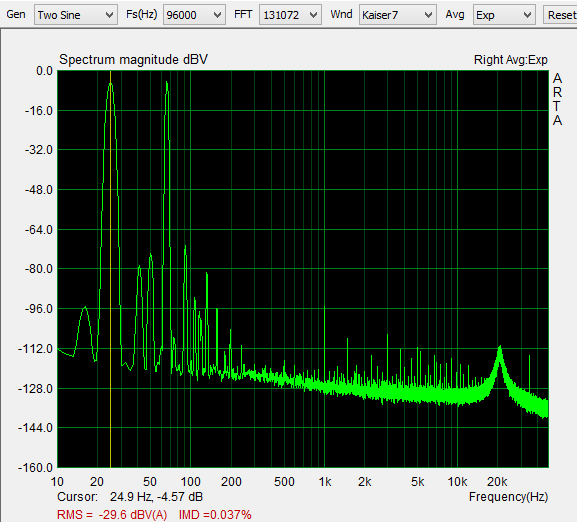Image resolution: width=577 pixels, height=522 pixels.
Task: Click the Reset button
Action: [x=561, y=15]
